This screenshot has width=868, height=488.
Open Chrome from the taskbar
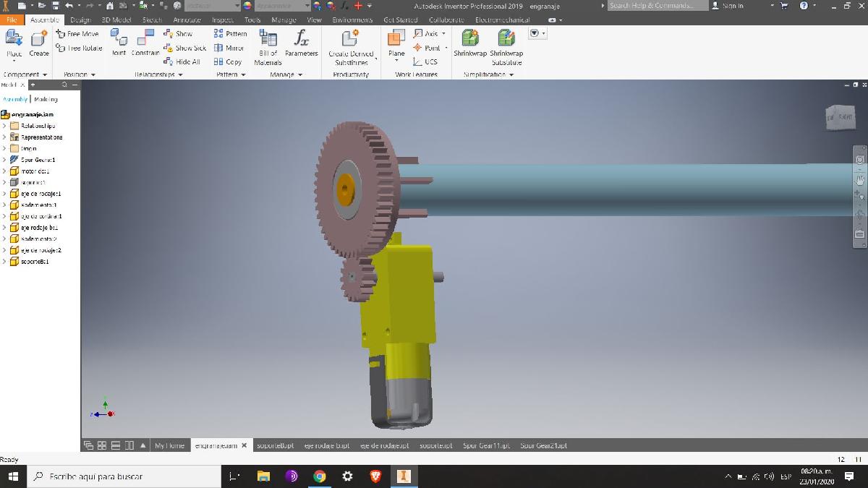[319, 476]
